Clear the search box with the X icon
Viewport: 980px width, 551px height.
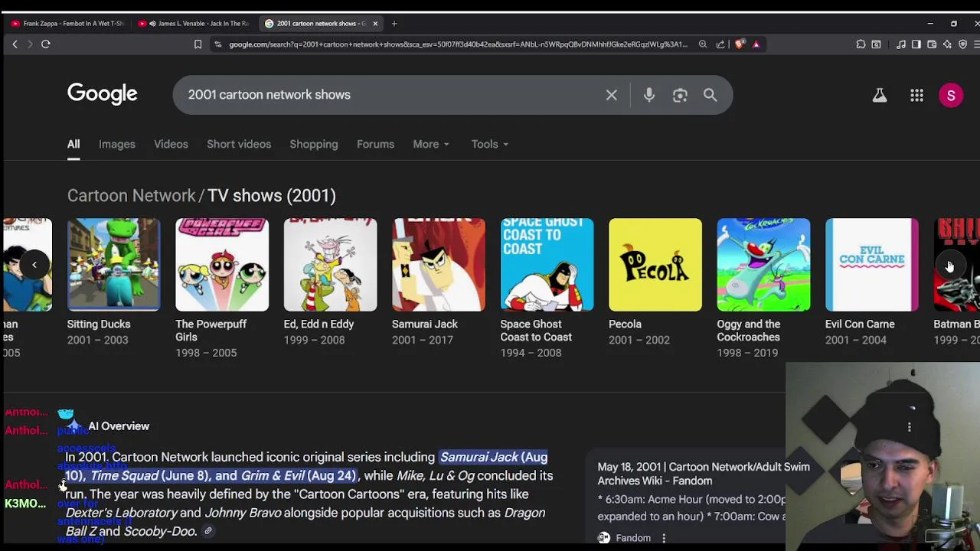611,95
